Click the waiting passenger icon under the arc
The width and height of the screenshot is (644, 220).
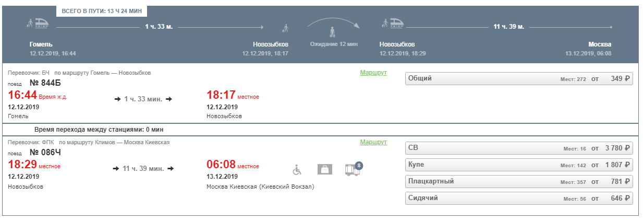(332, 32)
